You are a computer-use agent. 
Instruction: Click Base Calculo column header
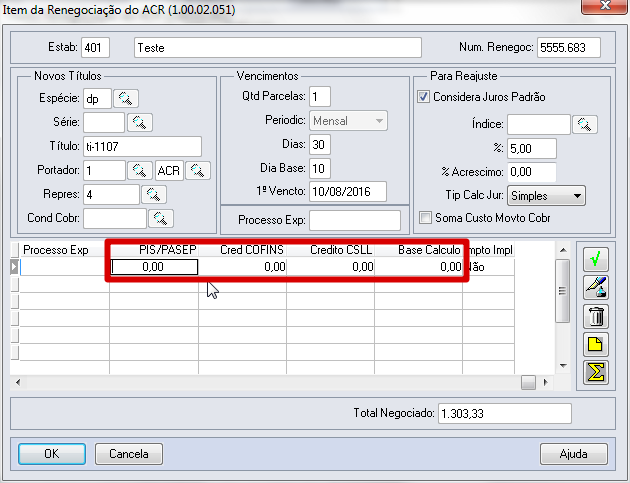point(419,250)
